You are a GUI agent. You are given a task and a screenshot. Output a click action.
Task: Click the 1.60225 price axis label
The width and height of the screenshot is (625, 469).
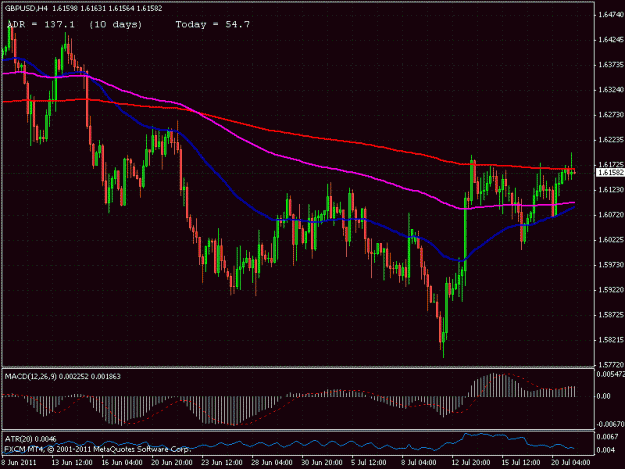pos(611,240)
